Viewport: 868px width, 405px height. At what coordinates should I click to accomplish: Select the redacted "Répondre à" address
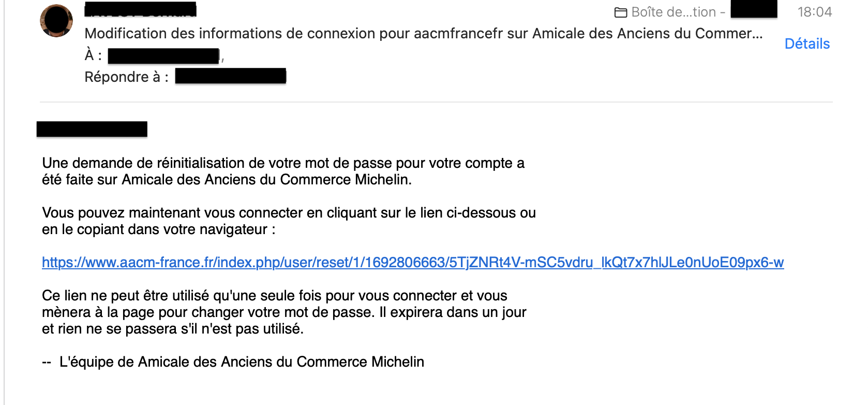[x=231, y=76]
